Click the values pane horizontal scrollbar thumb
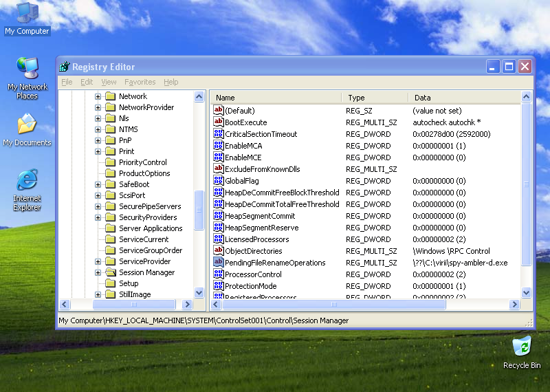This screenshot has width=550, height=392. (x=334, y=304)
